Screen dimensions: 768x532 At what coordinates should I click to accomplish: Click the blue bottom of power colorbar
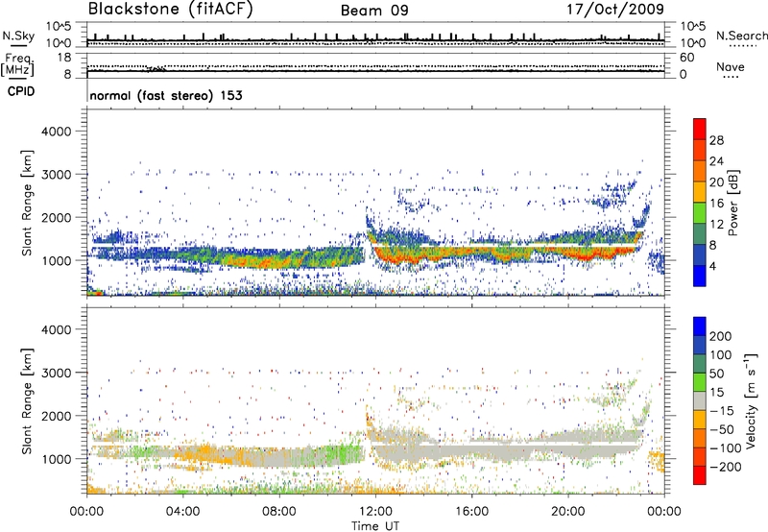point(700,276)
